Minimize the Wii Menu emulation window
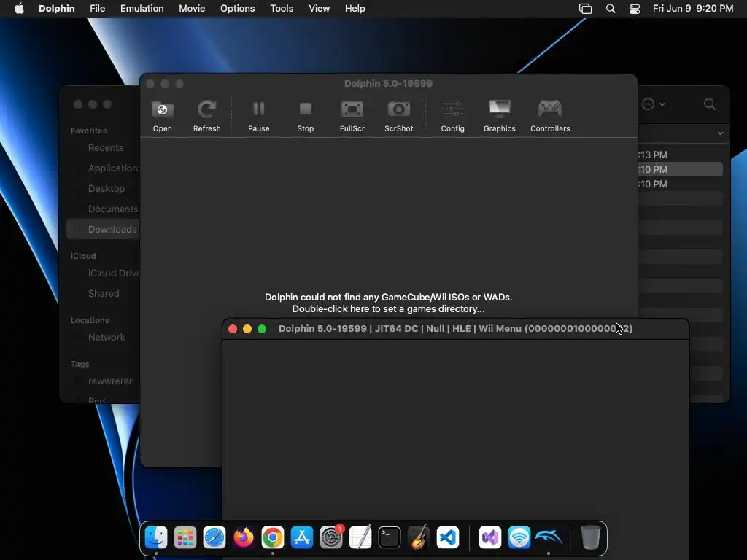The width and height of the screenshot is (747, 560). (x=247, y=329)
